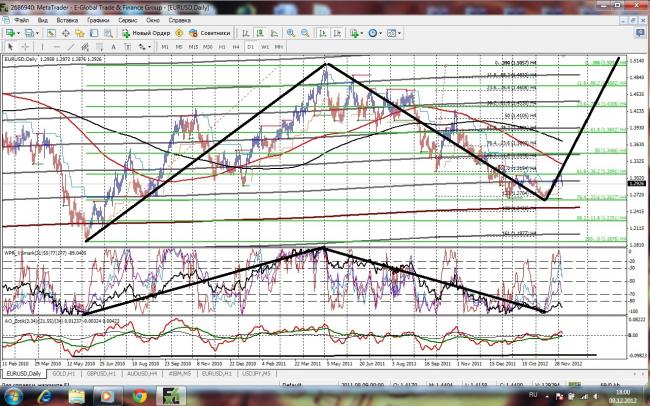Screen dimensions: 650x406
Task: Click the New Order (Новый Ордер) button
Action: [146, 33]
